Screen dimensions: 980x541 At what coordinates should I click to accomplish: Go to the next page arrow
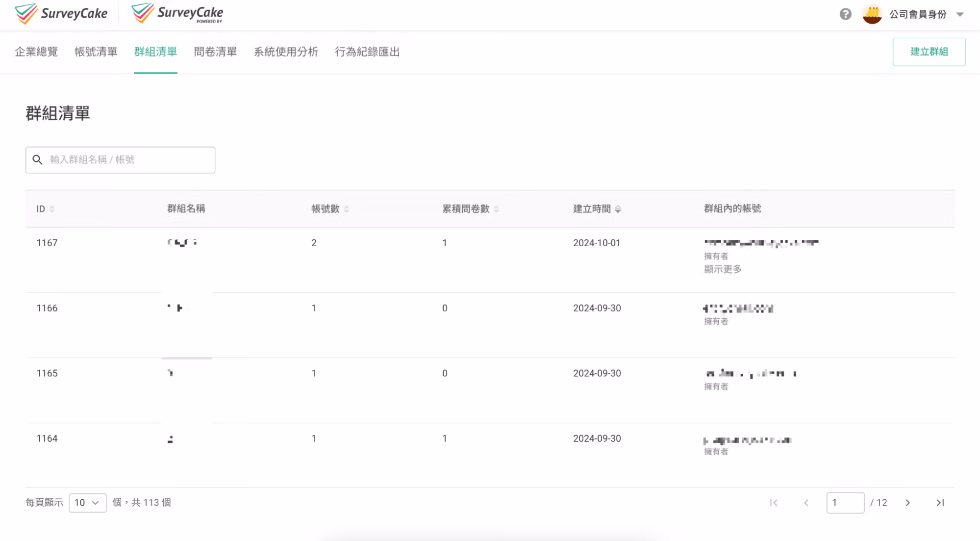[x=907, y=503]
